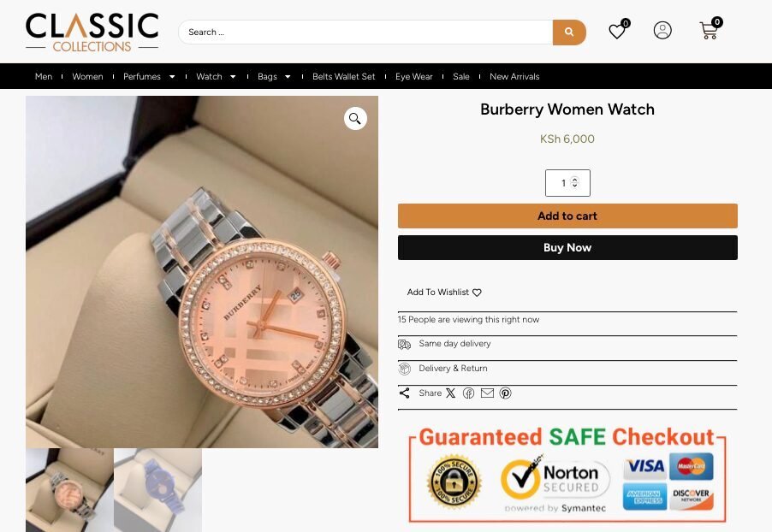Click the Buy Now button
Image resolution: width=772 pixels, height=532 pixels.
pyautogui.click(x=567, y=247)
